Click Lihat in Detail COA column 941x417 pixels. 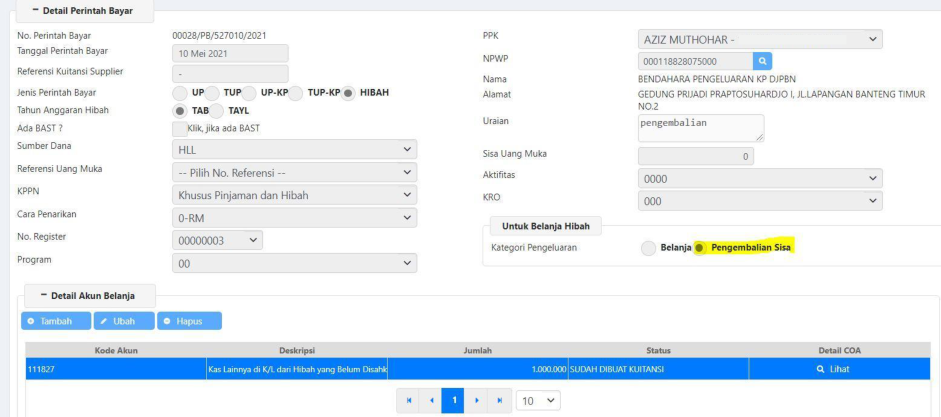[x=832, y=369]
